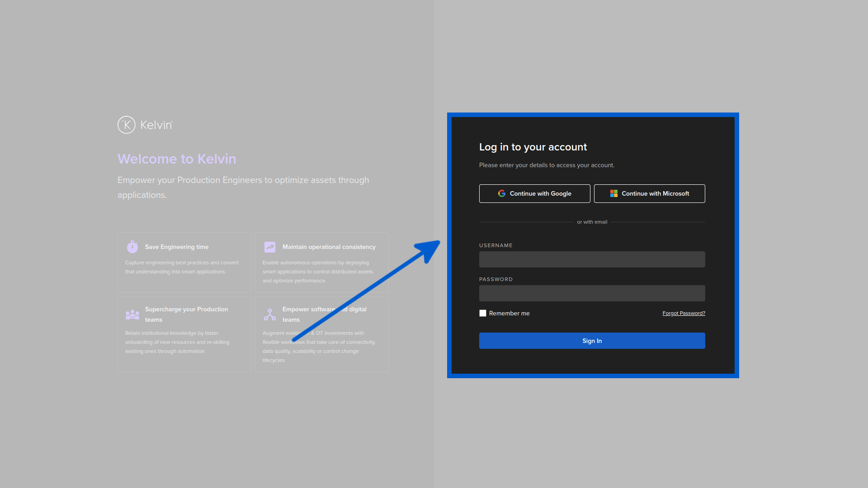Click the chart icon for Maintain operational consistency
Viewport: 868px width, 488px height.
coord(269,247)
